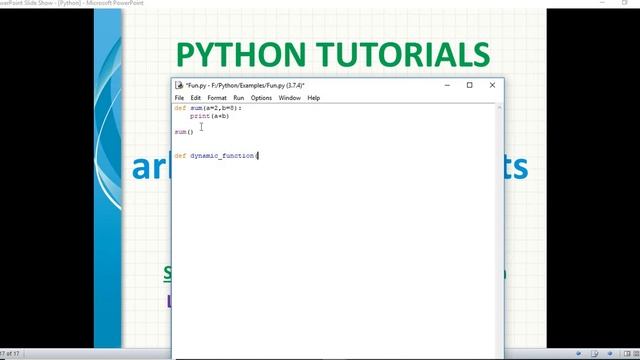Open the Format menu
640x360 pixels.
click(x=217, y=98)
